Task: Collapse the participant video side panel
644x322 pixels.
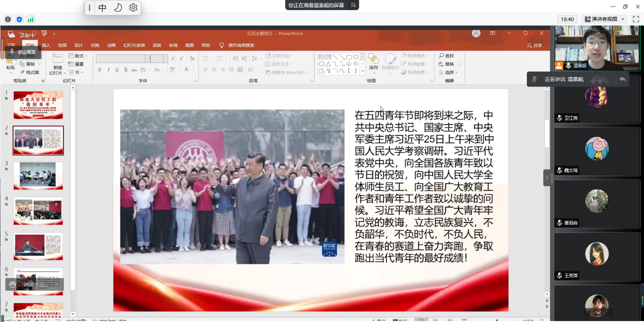Action: pos(546,178)
